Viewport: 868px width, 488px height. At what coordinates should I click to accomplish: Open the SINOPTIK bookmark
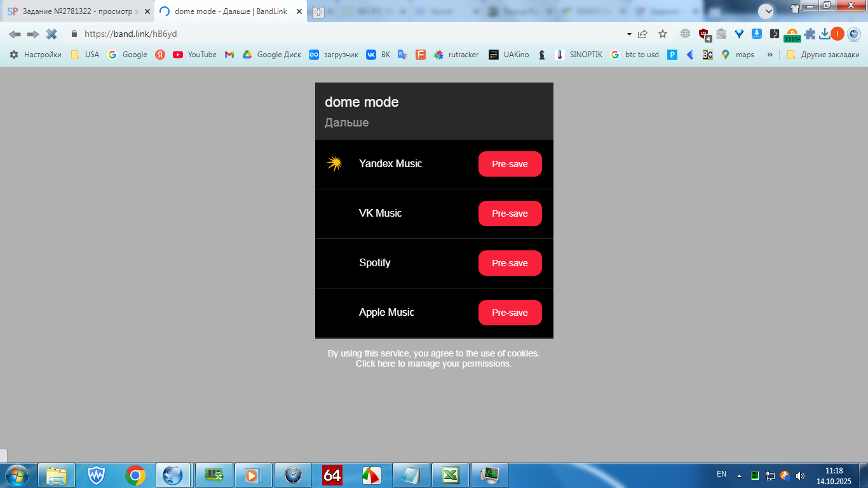click(x=579, y=55)
